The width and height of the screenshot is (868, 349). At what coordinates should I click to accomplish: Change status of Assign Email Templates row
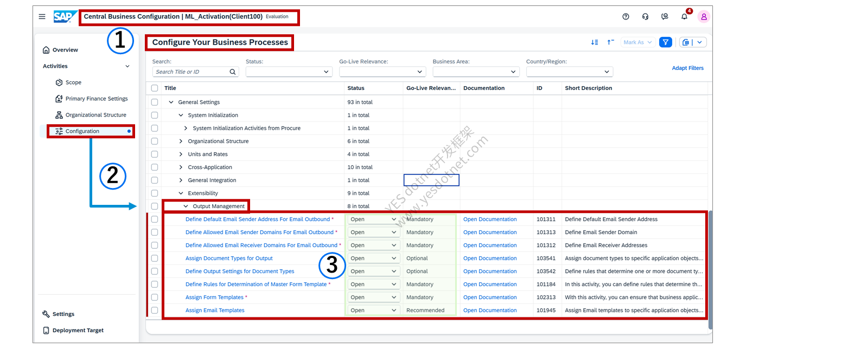coord(373,311)
